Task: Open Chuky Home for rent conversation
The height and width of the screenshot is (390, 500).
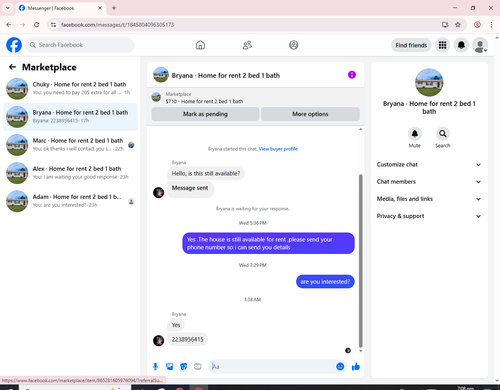Action: pyautogui.click(x=70, y=89)
